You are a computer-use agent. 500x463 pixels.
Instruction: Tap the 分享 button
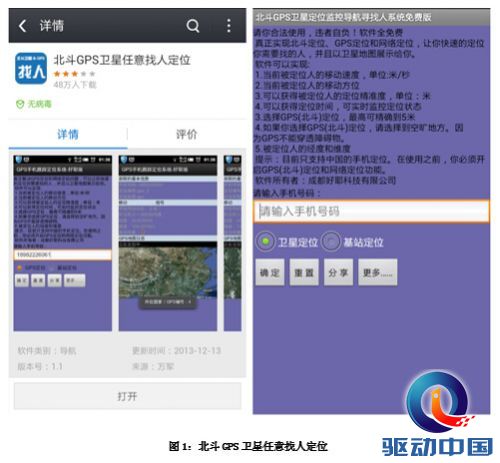coord(338,272)
